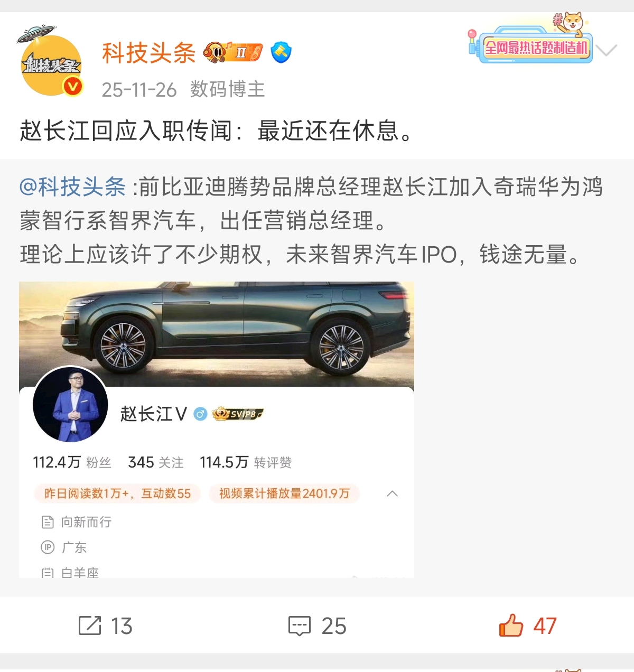The image size is (634, 672).
Task: Tap the 视频累计播放量2401.9万 tag
Action: coord(284,493)
